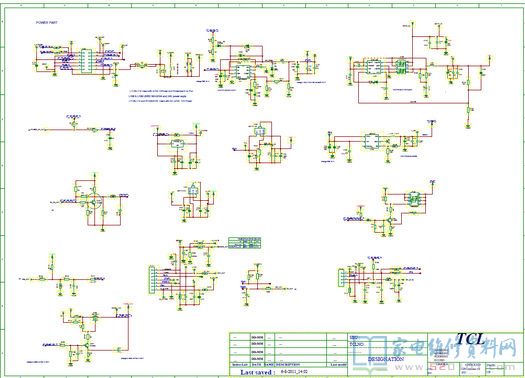Viewport: 525px width, 378px height.
Task: Select the tall connector IC at top left
Action: [x=87, y=61]
